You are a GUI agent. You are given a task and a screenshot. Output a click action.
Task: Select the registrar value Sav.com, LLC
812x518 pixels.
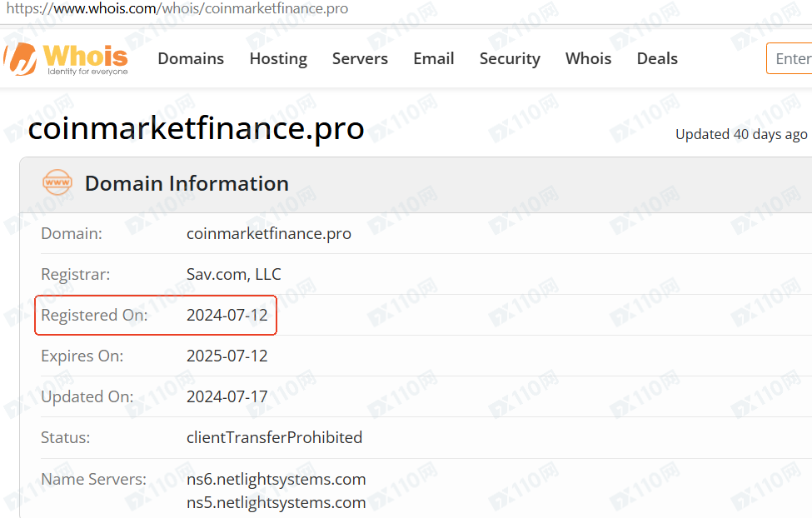[233, 274]
